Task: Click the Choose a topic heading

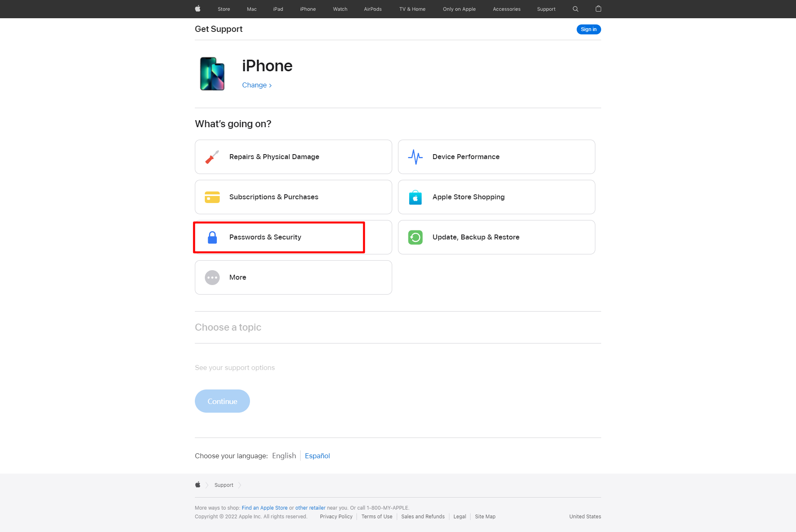Action: [x=228, y=327]
